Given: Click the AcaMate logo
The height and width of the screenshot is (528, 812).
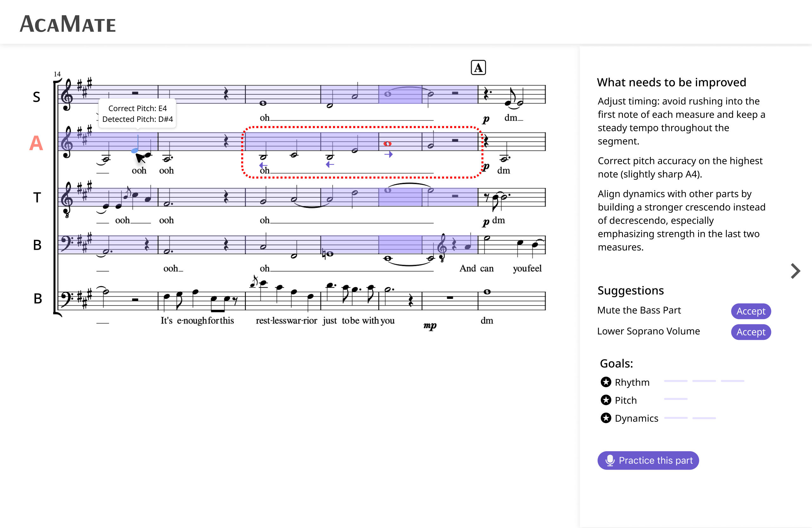Looking at the screenshot, I should coord(68,24).
